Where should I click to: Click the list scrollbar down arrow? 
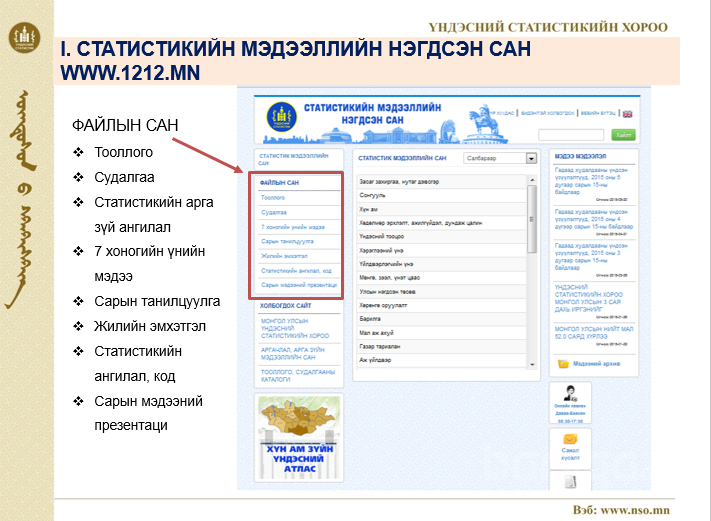533,363
